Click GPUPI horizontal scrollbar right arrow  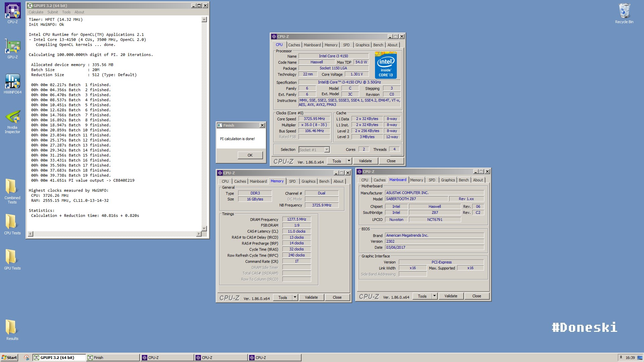click(199, 234)
